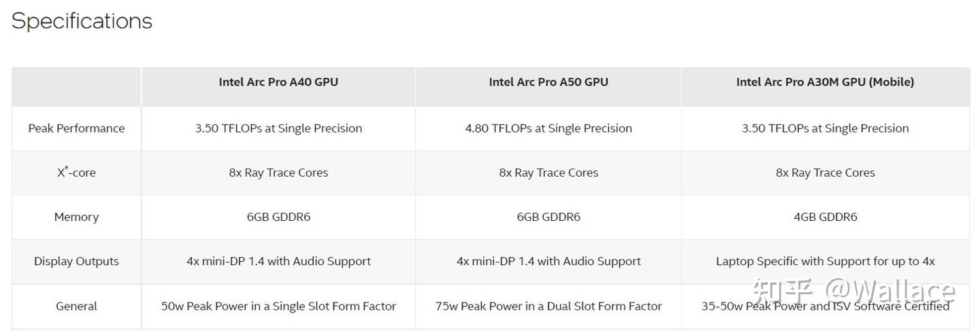Click the A30M GPU's 3.50 TFLOPs cell
The image size is (980, 331).
tap(825, 128)
